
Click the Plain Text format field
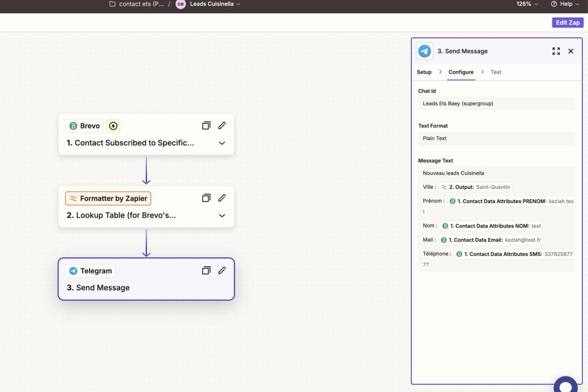coord(496,138)
